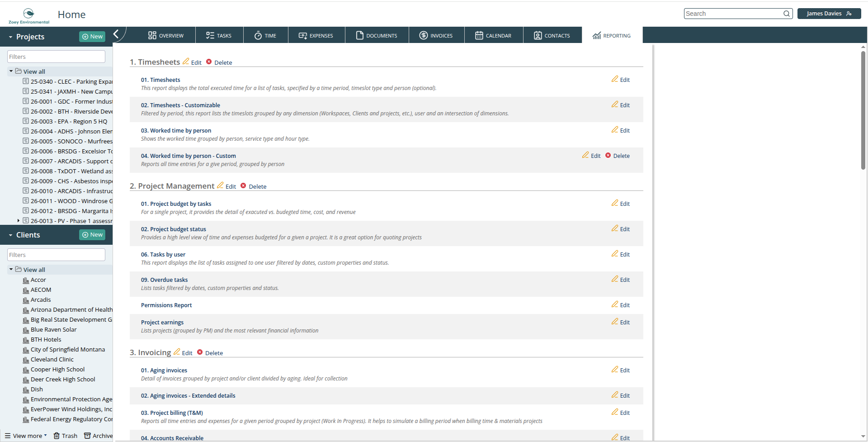Open report 04. Accounts Receivable
The height and width of the screenshot is (442, 868).
click(172, 438)
